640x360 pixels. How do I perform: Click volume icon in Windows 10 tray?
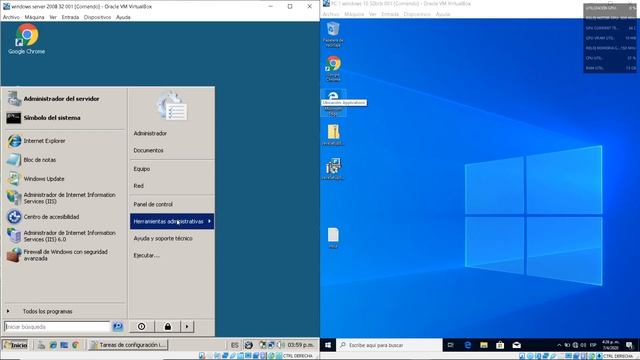(x=583, y=345)
